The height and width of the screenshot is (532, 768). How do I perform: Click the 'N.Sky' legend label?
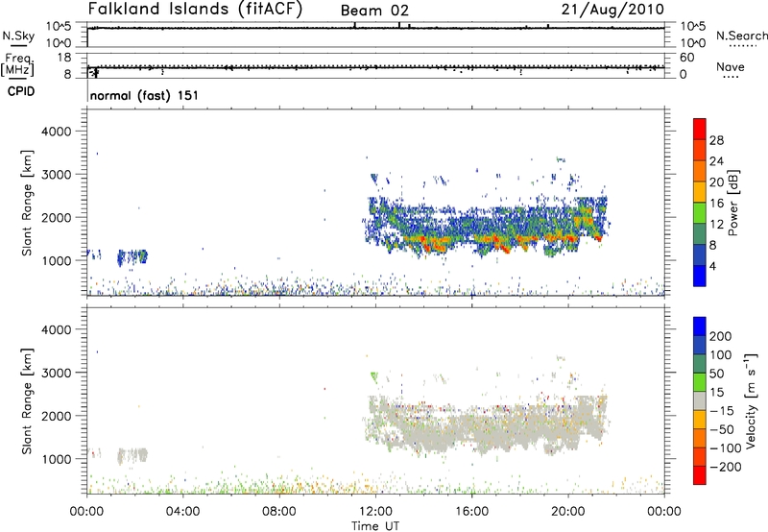point(18,36)
